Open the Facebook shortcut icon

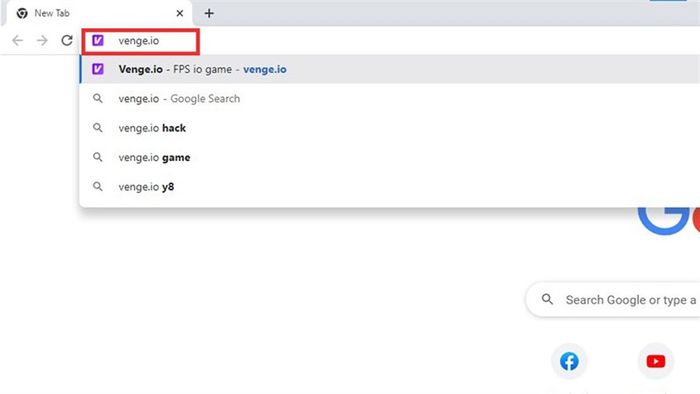(569, 361)
